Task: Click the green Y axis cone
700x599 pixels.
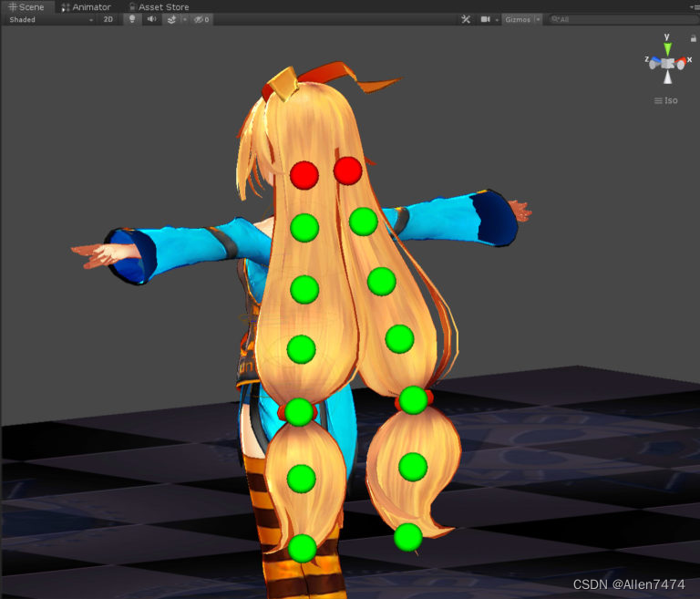Action: 667,48
